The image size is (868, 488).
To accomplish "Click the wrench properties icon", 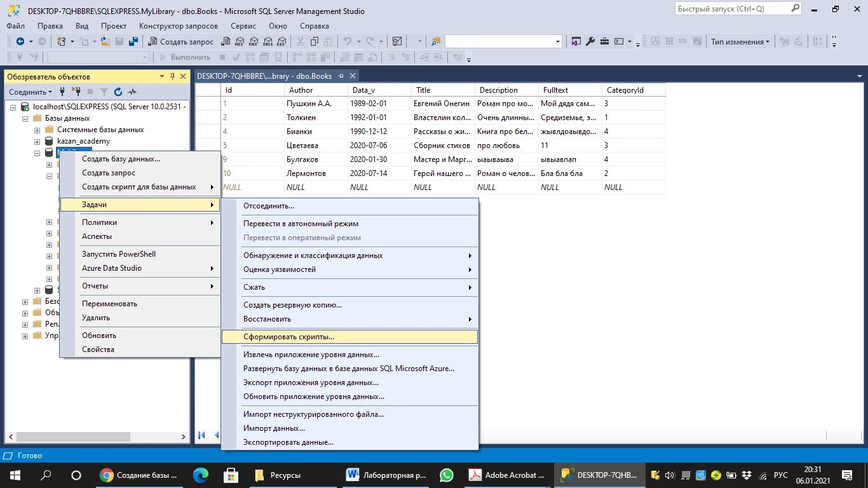I will (x=590, y=41).
